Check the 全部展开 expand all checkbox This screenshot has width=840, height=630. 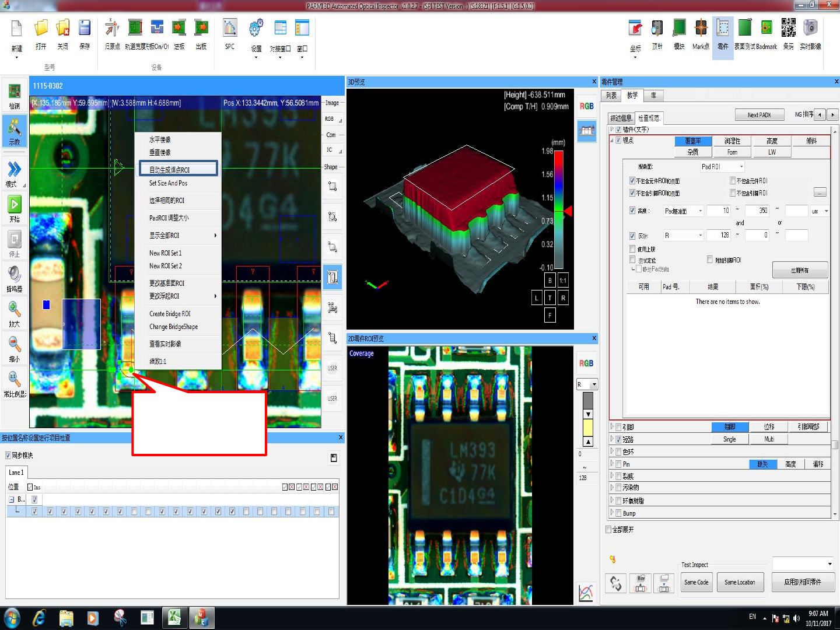608,530
